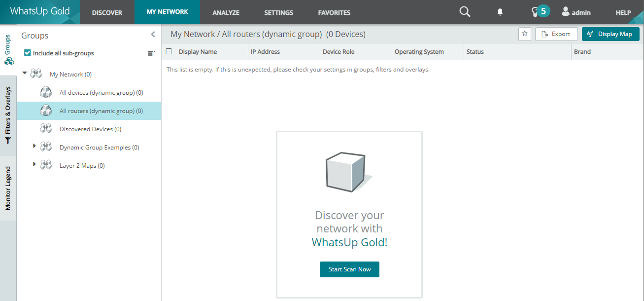
Task: Switch to Filters & Overlays side tab
Action: [x=8, y=116]
